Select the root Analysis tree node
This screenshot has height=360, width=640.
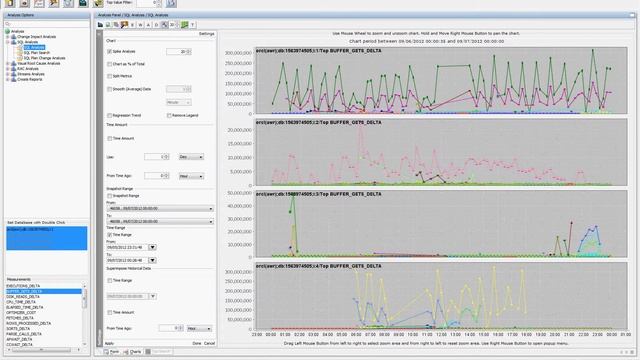click(x=17, y=31)
